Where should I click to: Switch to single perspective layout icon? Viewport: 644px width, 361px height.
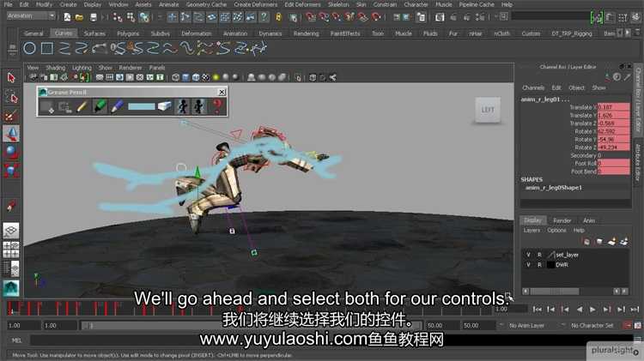tap(11, 231)
